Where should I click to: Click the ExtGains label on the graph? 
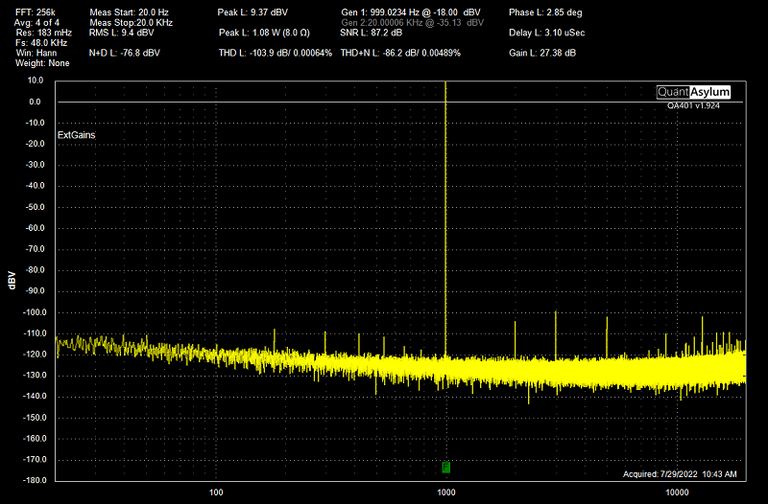(78, 133)
